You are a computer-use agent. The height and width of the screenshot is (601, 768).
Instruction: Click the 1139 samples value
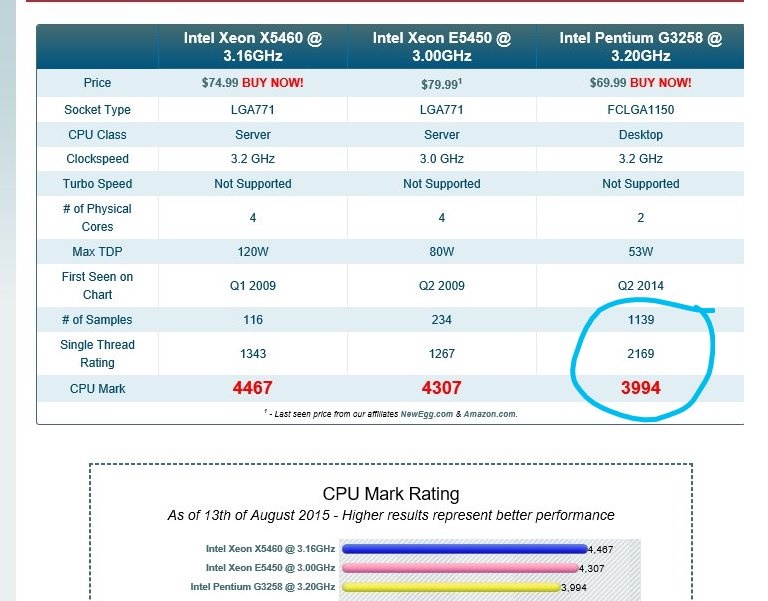[x=641, y=320]
